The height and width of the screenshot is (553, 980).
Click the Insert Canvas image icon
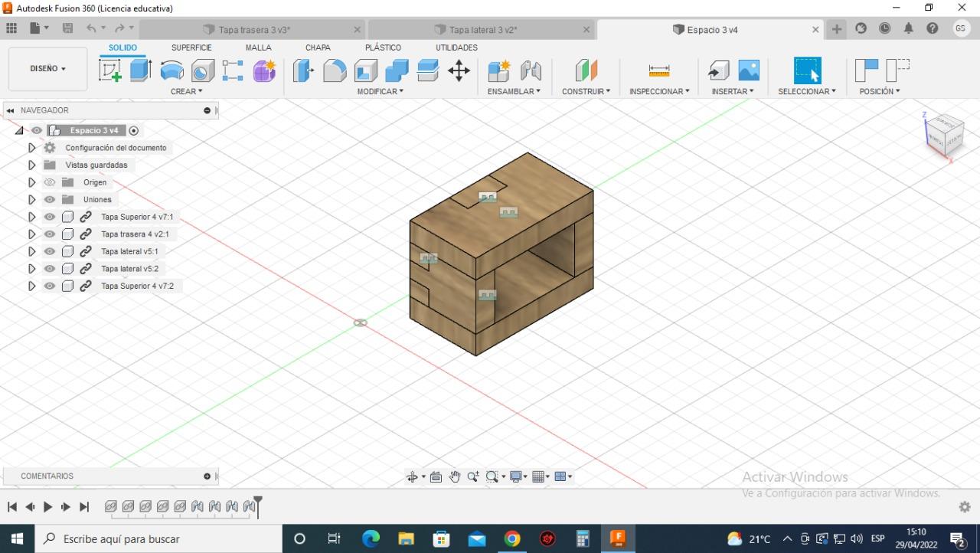[x=749, y=70]
